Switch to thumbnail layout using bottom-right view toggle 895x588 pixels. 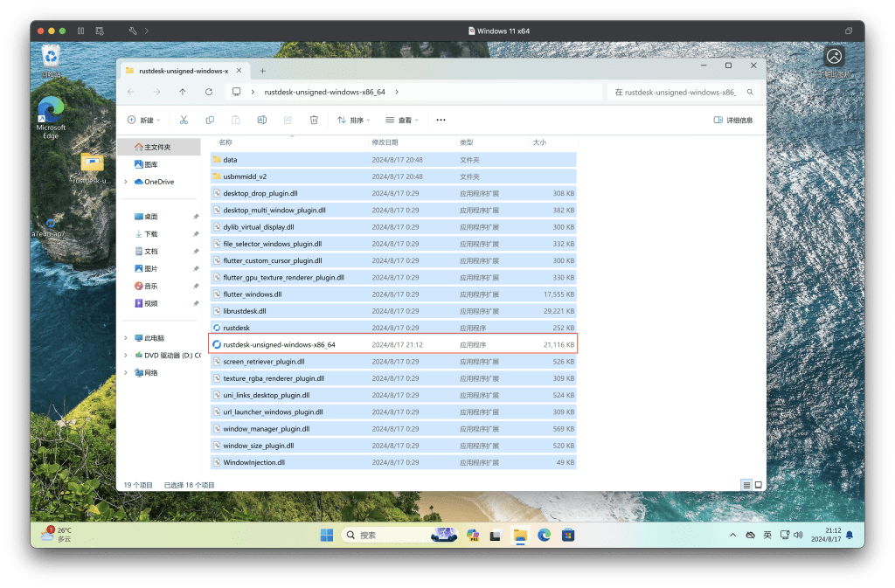pos(759,484)
